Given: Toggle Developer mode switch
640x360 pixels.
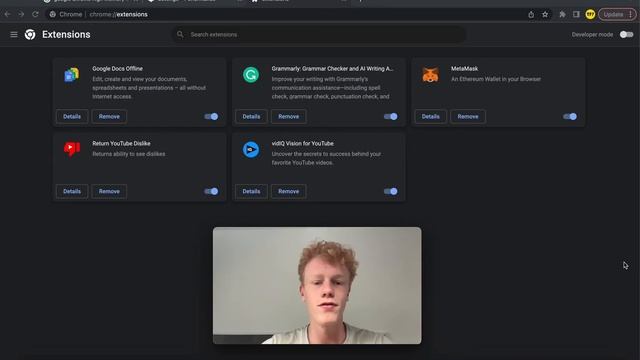Looking at the screenshot, I should click(626, 35).
